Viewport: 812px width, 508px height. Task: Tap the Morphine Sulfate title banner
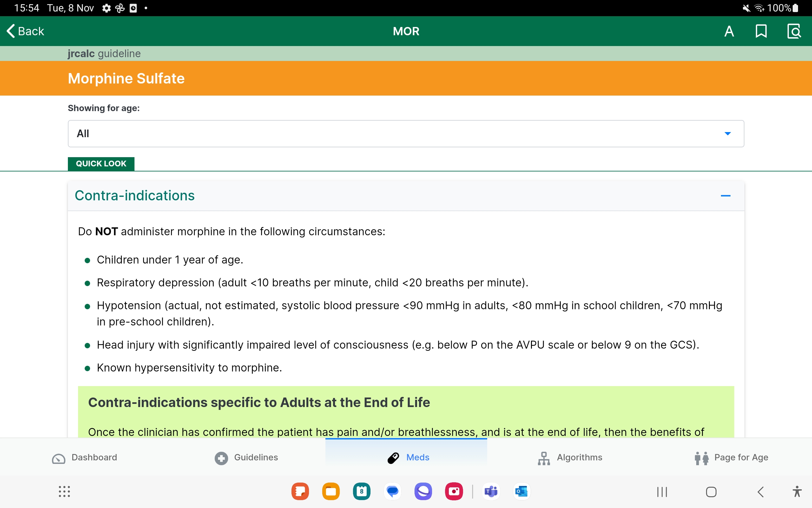pyautogui.click(x=406, y=78)
